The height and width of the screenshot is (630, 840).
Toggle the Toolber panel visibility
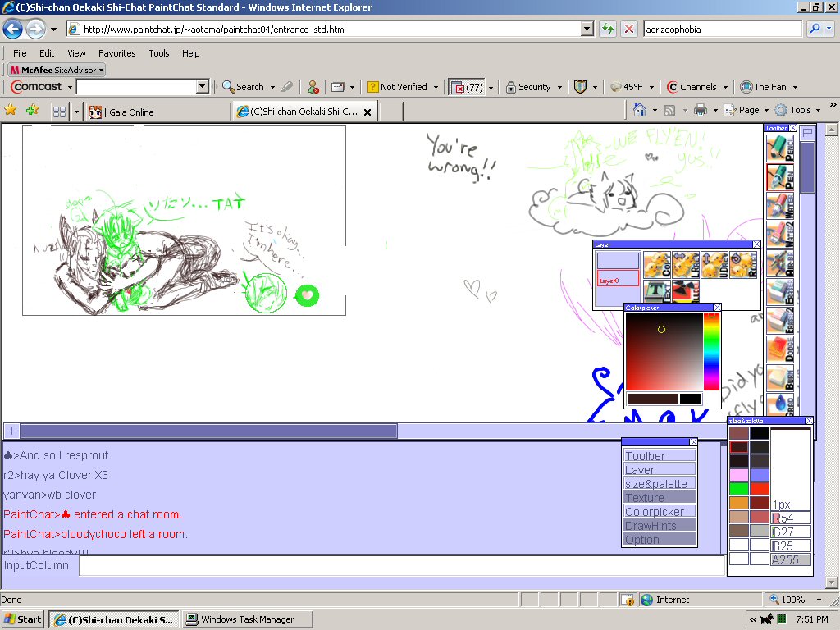[x=660, y=456]
